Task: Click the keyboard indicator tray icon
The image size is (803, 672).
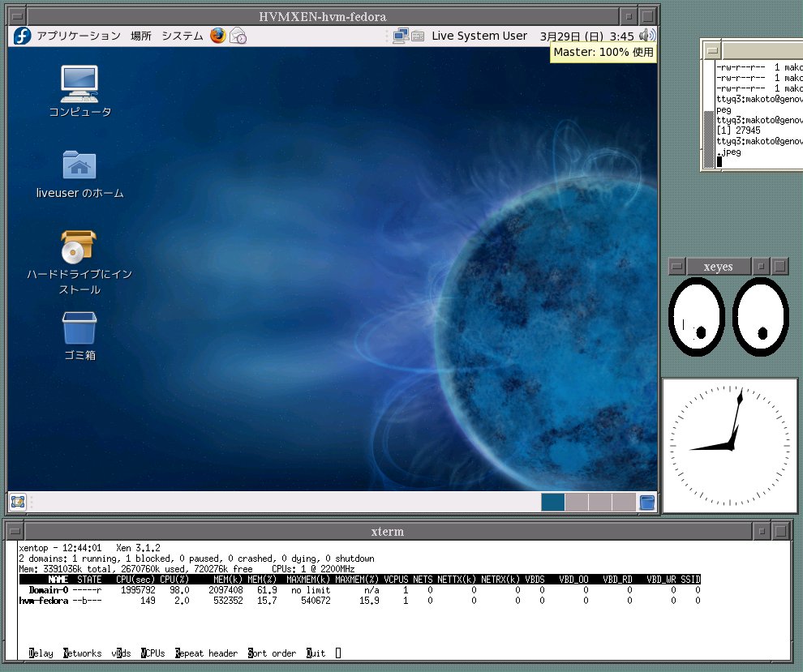Action: (x=418, y=36)
